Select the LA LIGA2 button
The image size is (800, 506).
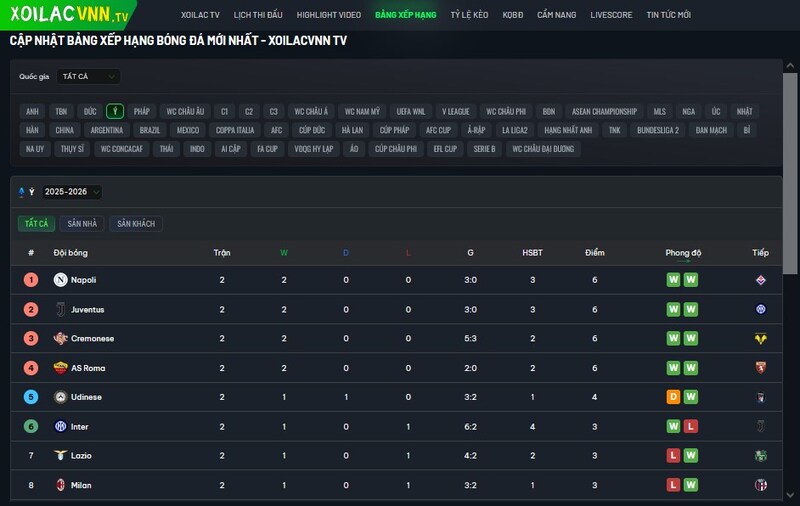pyautogui.click(x=515, y=130)
